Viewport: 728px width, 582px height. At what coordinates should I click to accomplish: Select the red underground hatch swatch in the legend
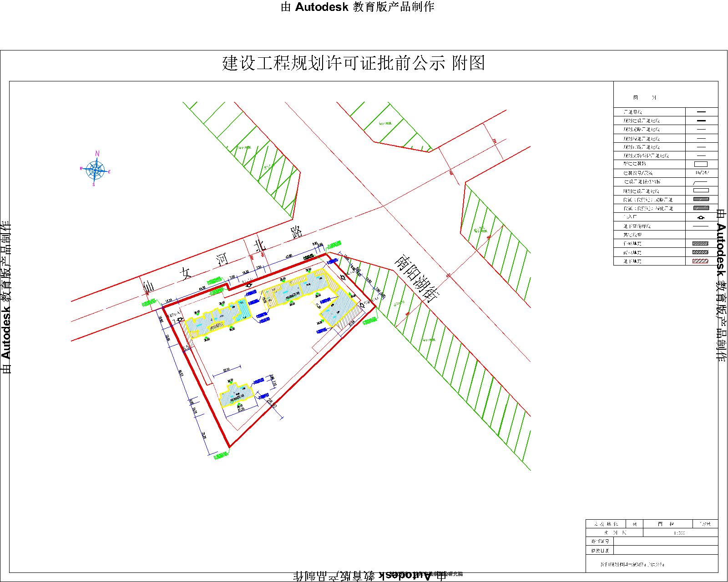pos(700,260)
